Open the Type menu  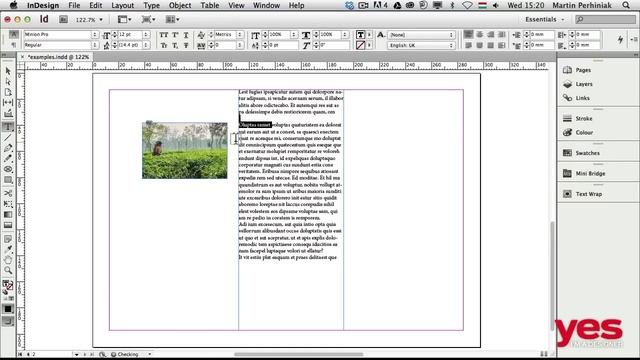(151, 5)
